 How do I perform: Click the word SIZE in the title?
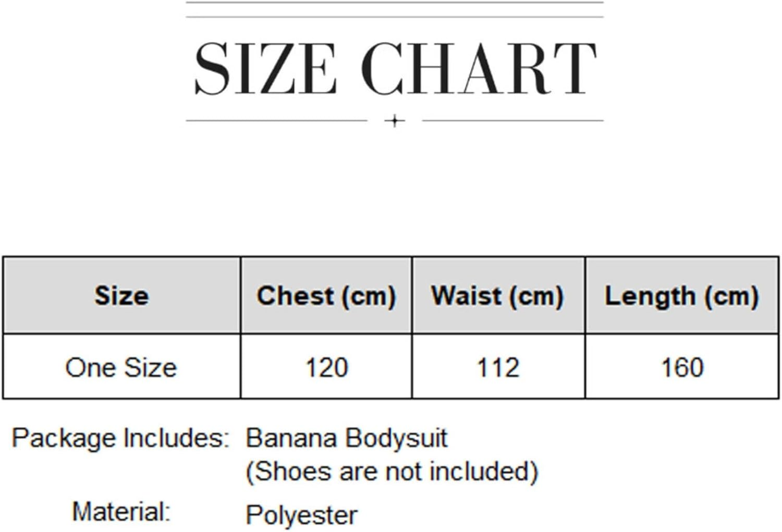(265, 69)
